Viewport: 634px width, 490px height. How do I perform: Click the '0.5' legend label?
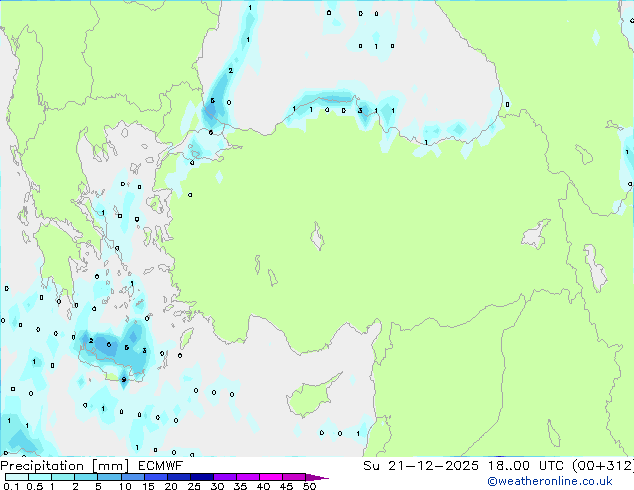[x=34, y=486]
